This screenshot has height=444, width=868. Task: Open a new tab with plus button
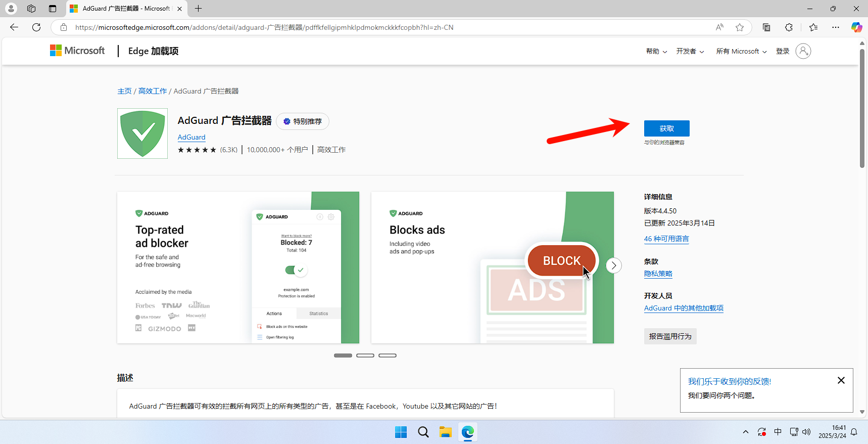pyautogui.click(x=199, y=9)
